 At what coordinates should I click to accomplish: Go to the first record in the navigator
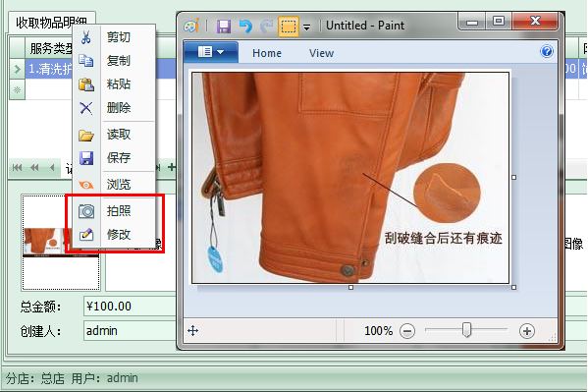17,167
